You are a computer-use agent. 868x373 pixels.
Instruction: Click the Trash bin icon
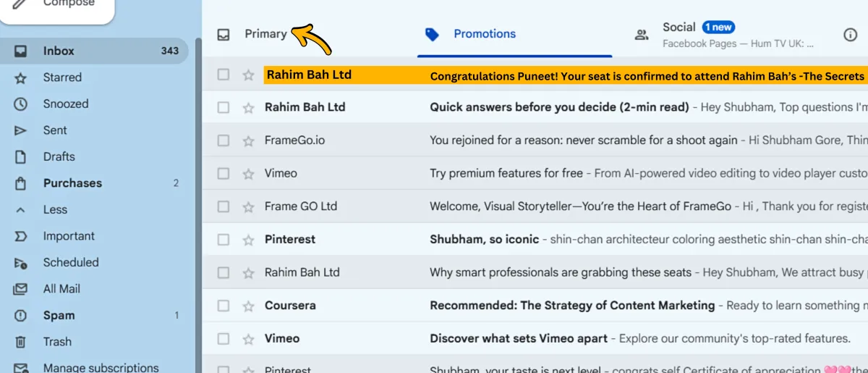click(21, 342)
